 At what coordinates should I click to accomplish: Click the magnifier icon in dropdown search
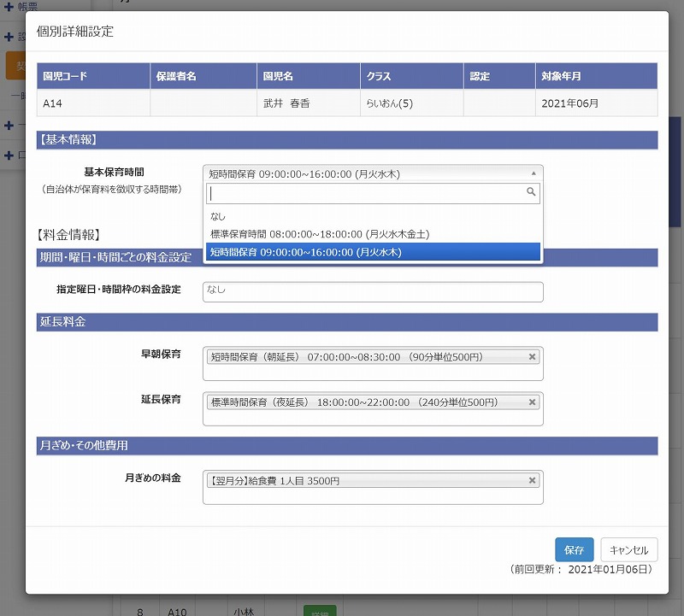(530, 191)
